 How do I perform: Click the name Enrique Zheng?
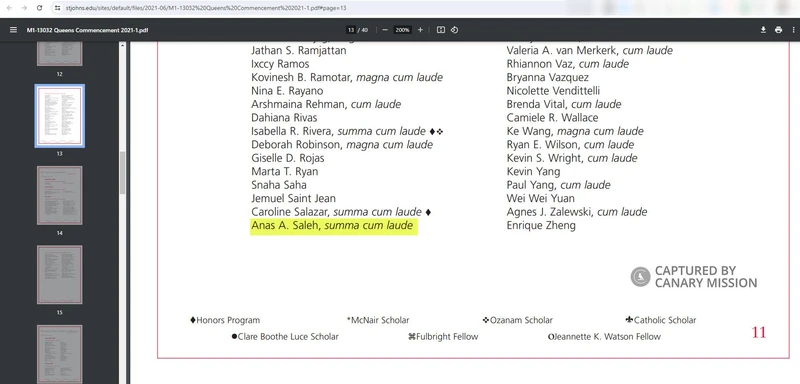pyautogui.click(x=541, y=225)
